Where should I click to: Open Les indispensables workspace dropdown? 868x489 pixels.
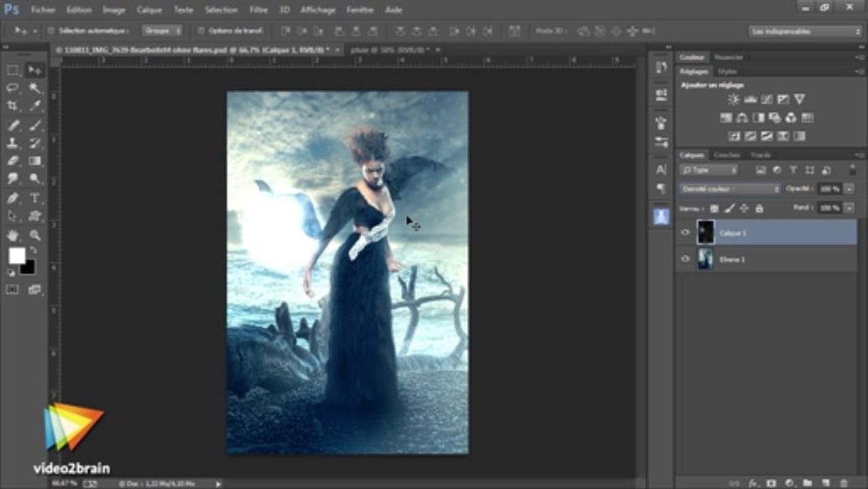pos(805,31)
